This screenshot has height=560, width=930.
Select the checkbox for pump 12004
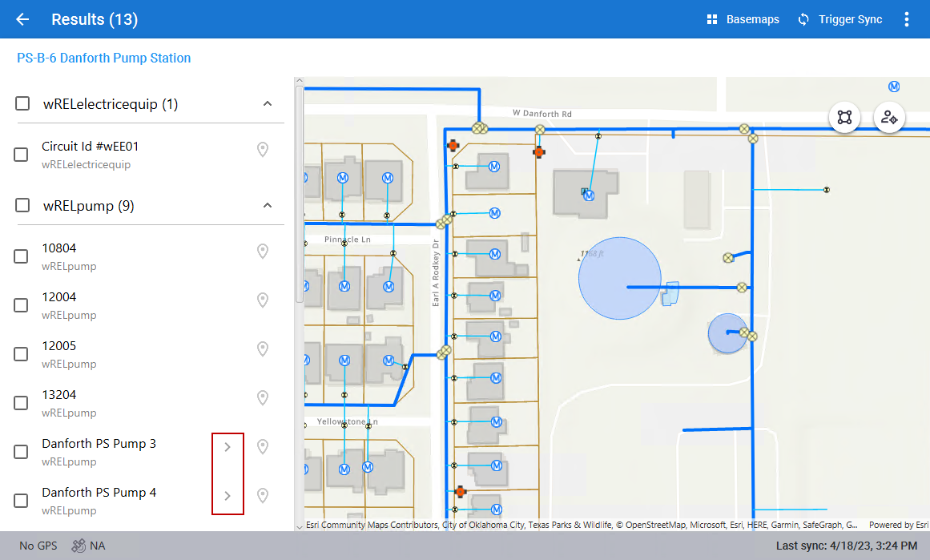click(22, 305)
